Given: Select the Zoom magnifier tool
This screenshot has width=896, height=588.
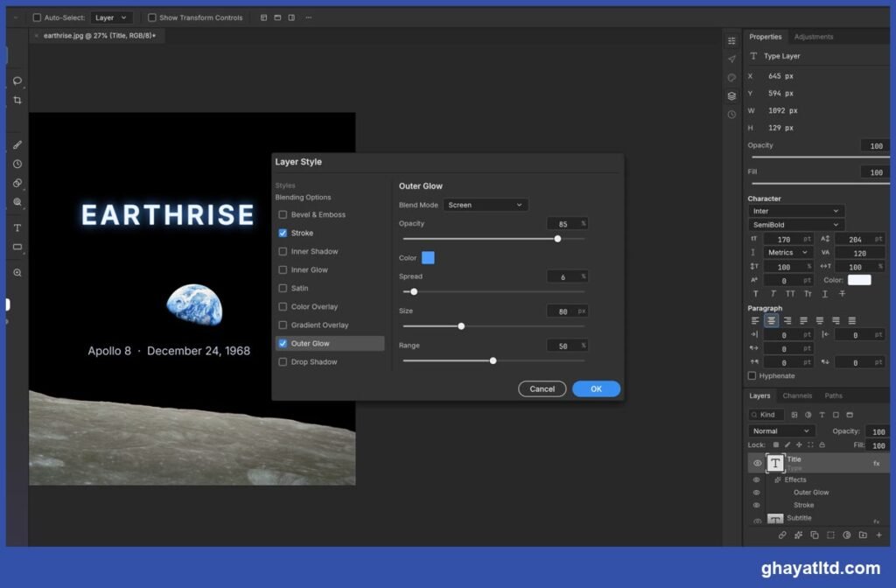Looking at the screenshot, I should click(x=17, y=273).
